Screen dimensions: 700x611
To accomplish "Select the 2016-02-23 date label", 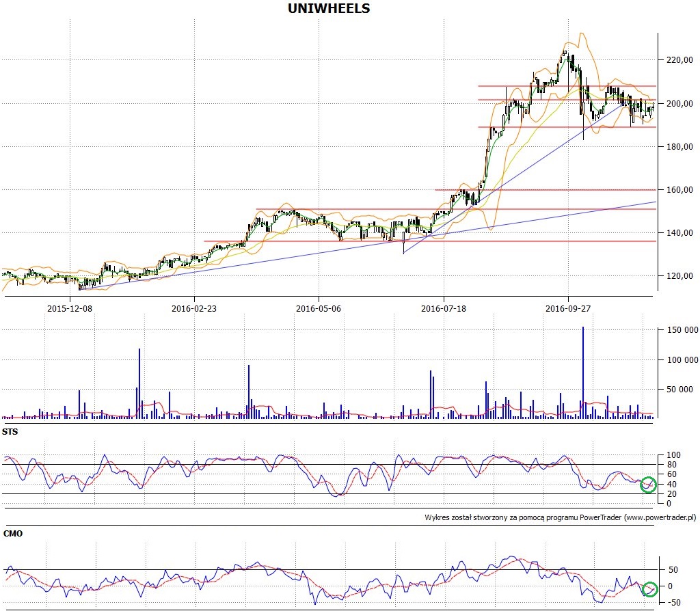I will coord(194,308).
